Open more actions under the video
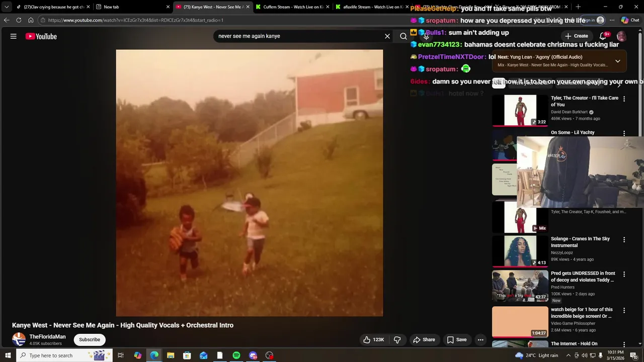The width and height of the screenshot is (644, 362). coord(480,340)
